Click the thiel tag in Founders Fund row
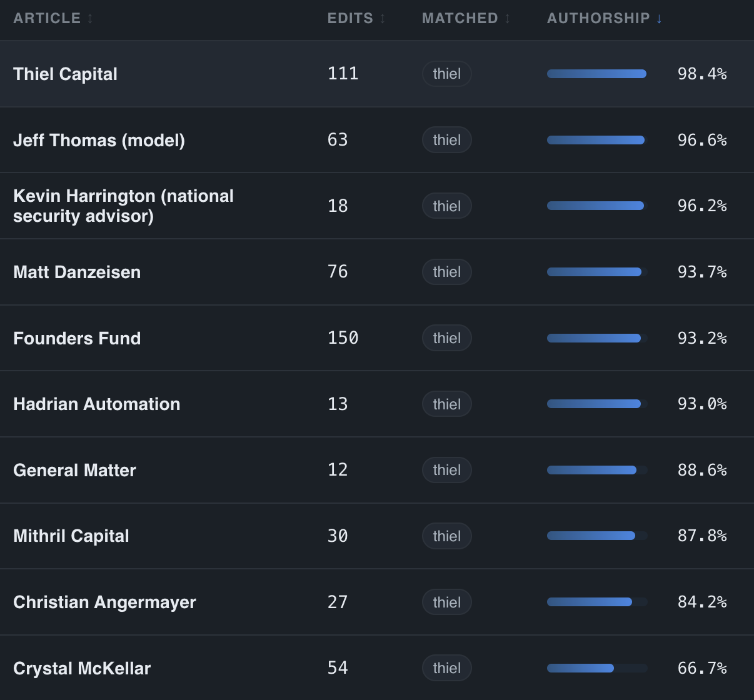Screen dimensions: 754x700 447,338
